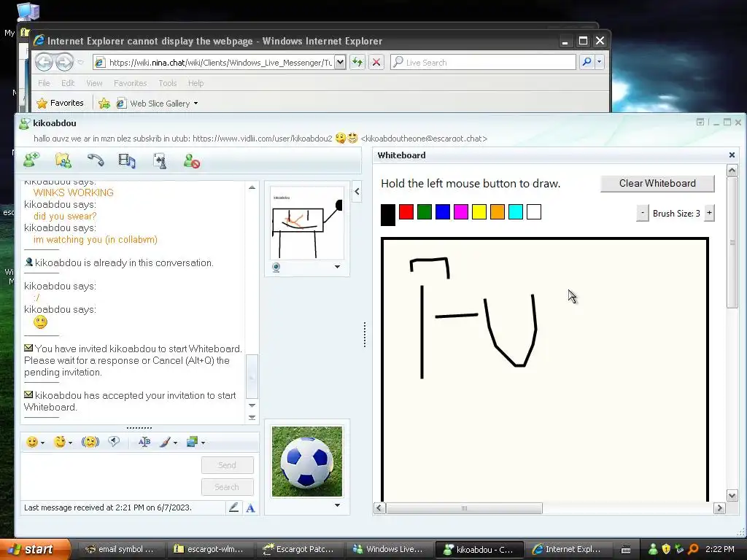
Task: Open your soccer ball picture options arrow
Action: click(x=337, y=505)
